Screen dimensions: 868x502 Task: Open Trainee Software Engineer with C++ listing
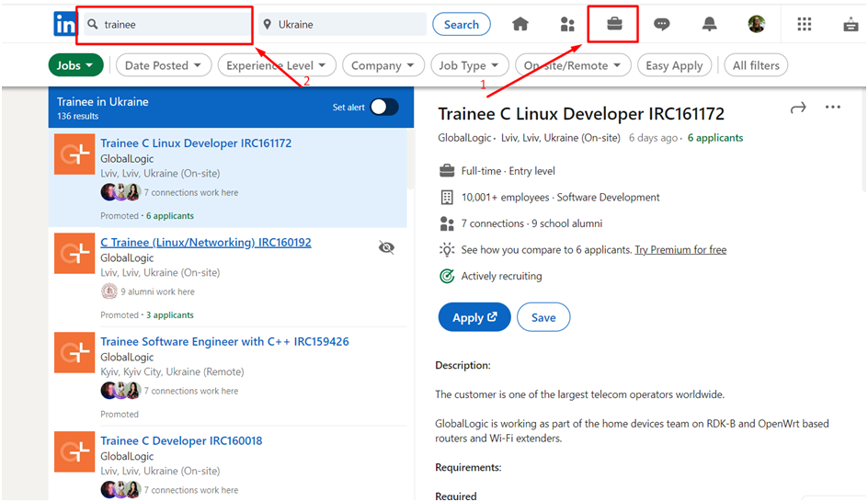[224, 342]
